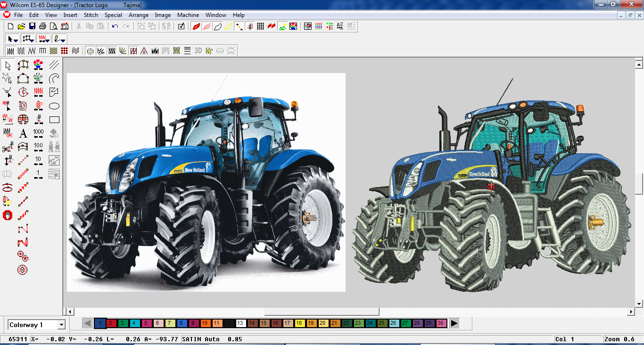Image resolution: width=644 pixels, height=345 pixels.
Task: Choose the 1 stitch travel icon
Action: pyautogui.click(x=38, y=174)
